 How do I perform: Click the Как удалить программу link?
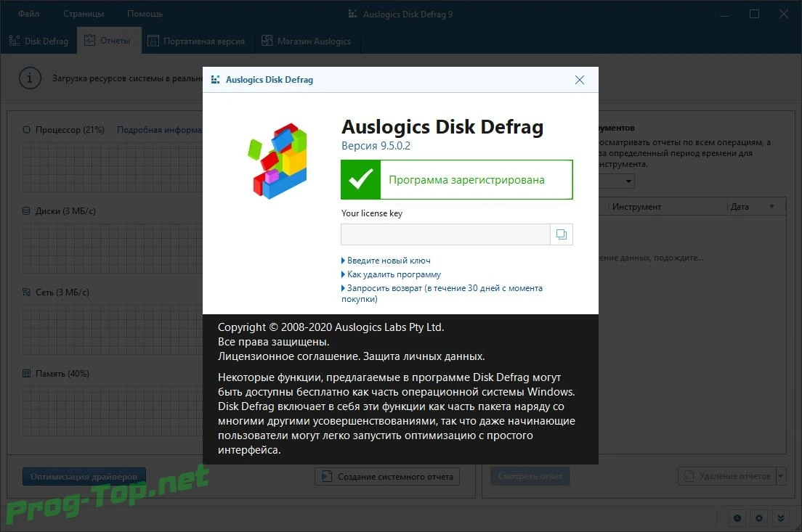click(x=394, y=274)
